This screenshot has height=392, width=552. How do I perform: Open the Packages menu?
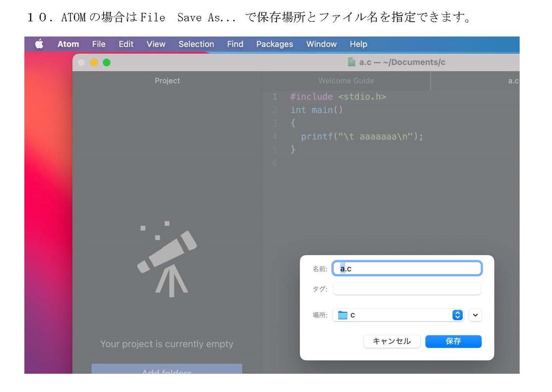[x=274, y=44]
